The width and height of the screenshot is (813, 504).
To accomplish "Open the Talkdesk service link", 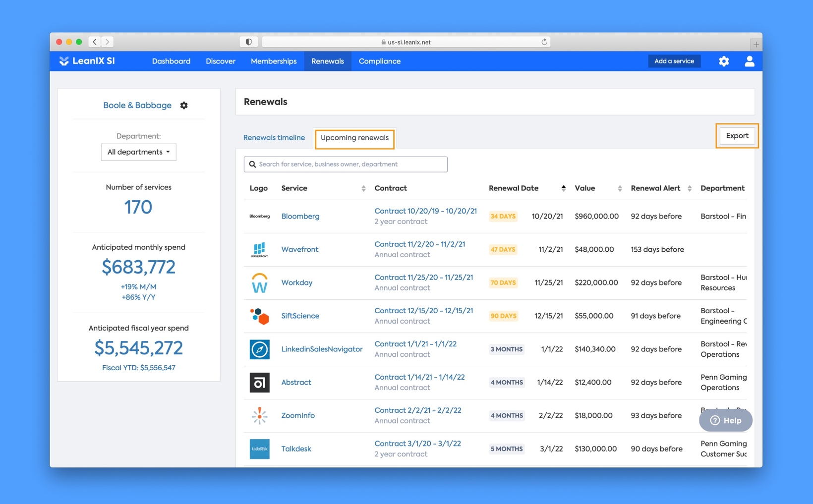I will coord(296,448).
